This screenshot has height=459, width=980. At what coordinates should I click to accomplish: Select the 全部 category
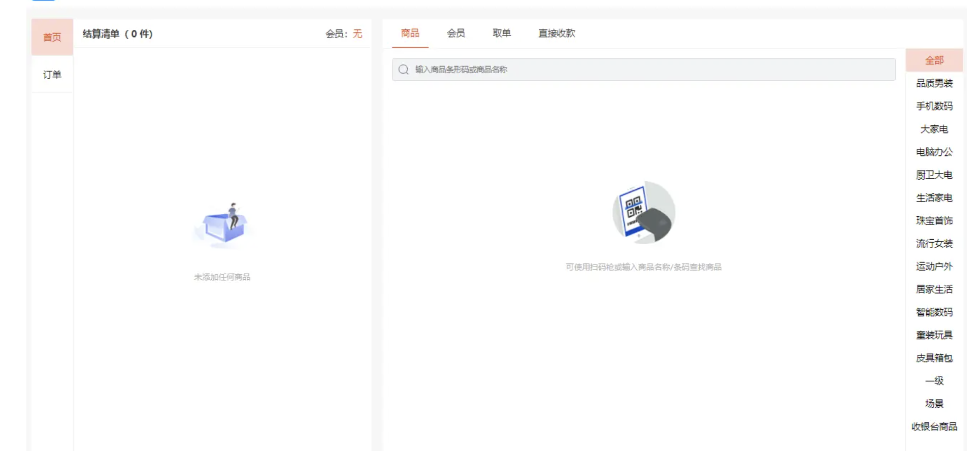click(x=934, y=60)
